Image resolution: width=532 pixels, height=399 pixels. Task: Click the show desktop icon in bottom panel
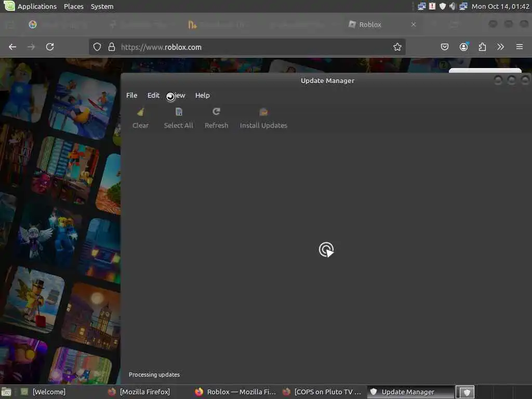(6, 392)
